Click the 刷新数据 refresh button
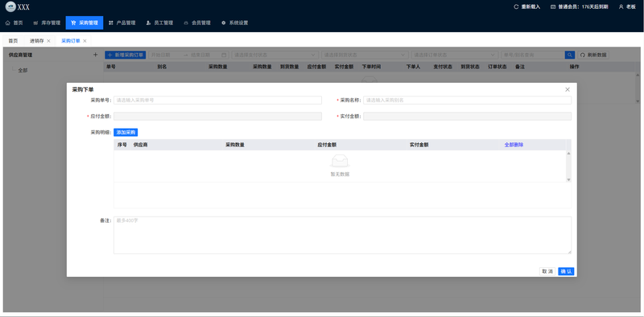This screenshot has width=644, height=317. pos(593,55)
